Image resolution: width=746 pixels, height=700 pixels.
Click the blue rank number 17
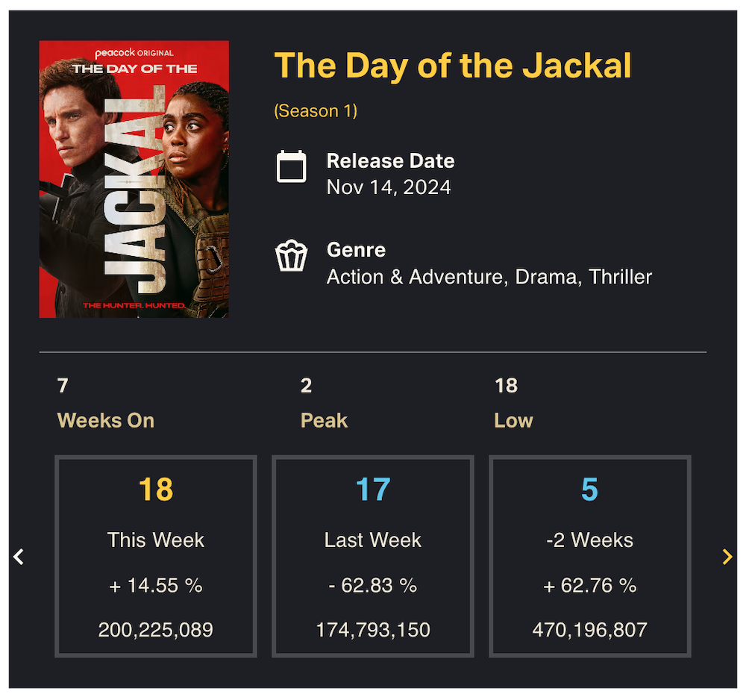click(x=373, y=490)
